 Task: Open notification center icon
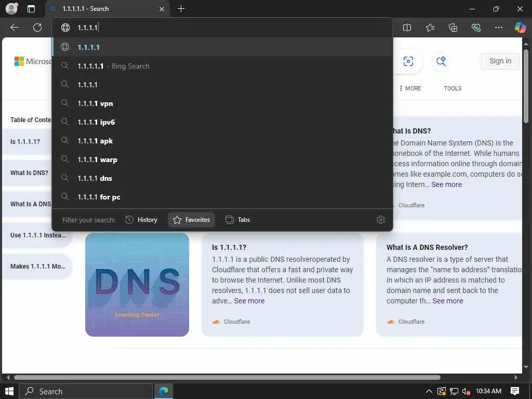coord(515,391)
